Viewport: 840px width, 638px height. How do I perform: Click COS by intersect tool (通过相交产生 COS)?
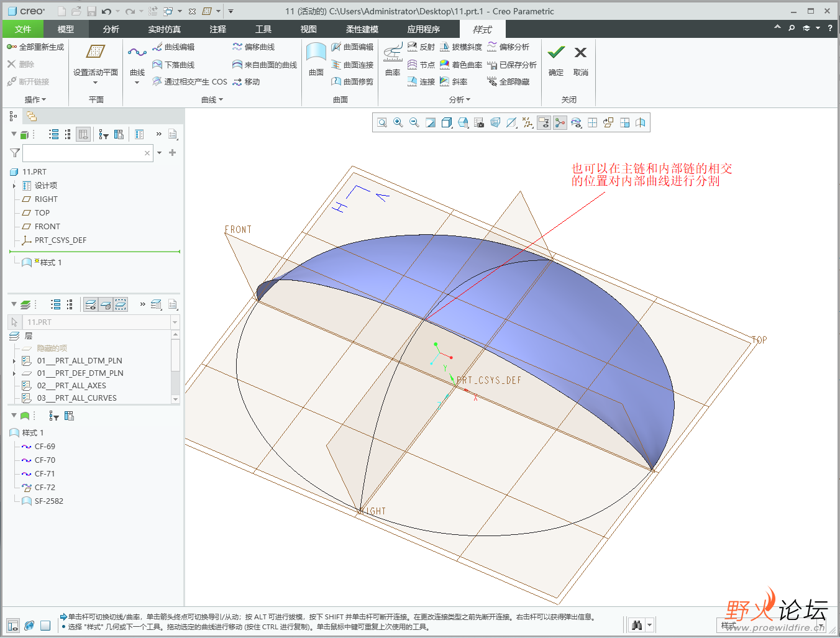point(189,81)
